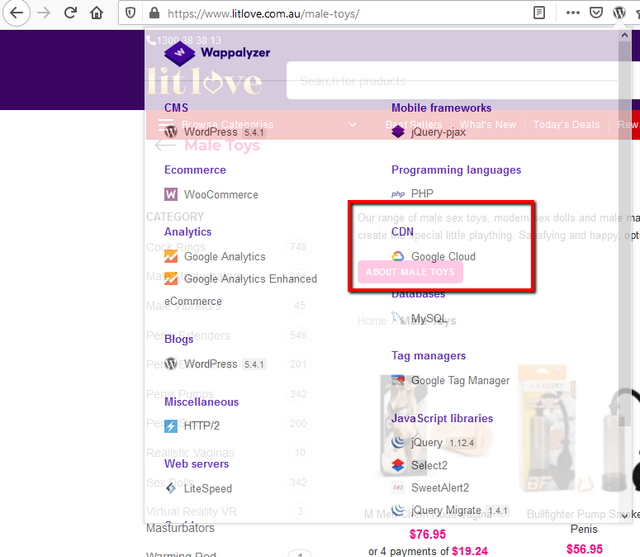The width and height of the screenshot is (640, 557).
Task: Click the Select2 icon
Action: point(398,465)
